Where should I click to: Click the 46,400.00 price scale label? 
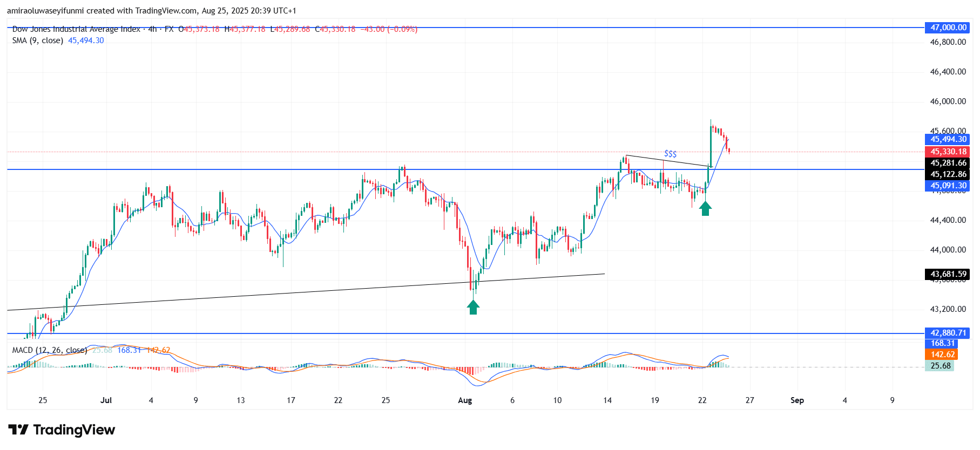click(x=948, y=72)
